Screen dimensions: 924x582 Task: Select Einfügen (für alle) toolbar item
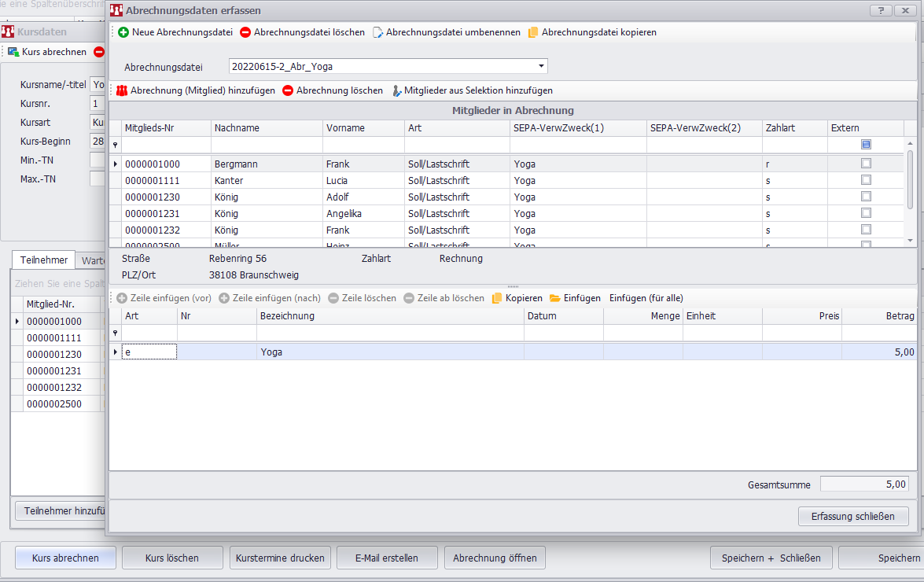[x=646, y=298]
